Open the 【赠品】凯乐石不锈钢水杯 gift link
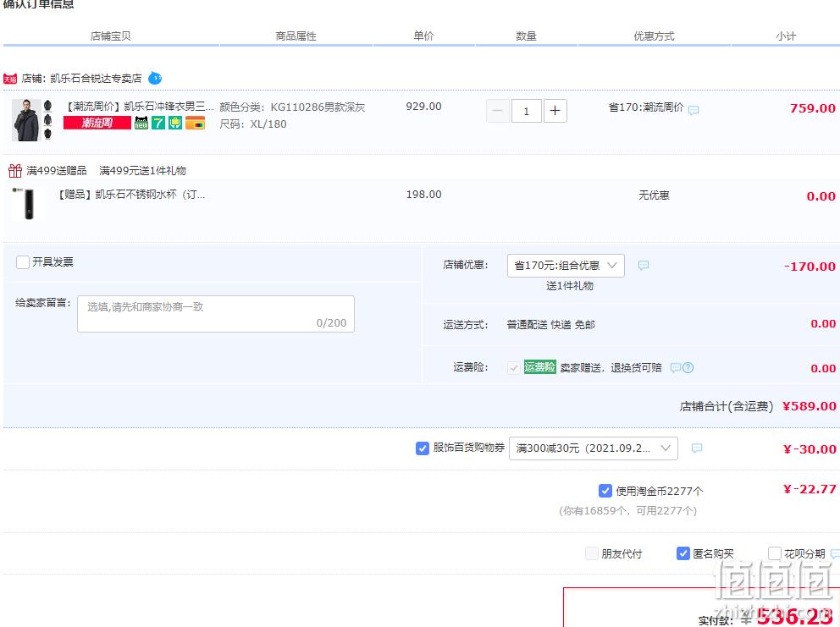Screen dimensions: 840x627 coord(130,195)
